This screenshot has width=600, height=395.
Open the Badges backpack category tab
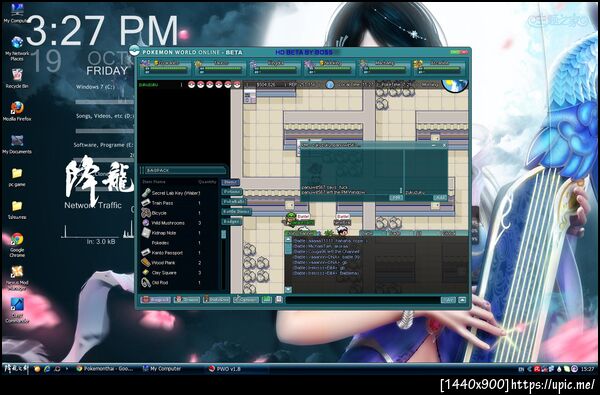[x=232, y=221]
